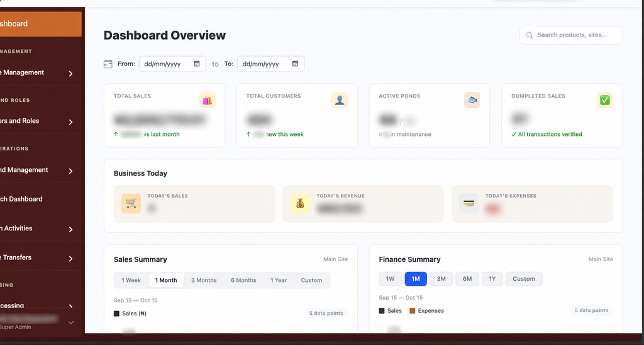The width and height of the screenshot is (644, 345).
Task: Go to the Dashboard sidebar item
Action: coord(41,24)
